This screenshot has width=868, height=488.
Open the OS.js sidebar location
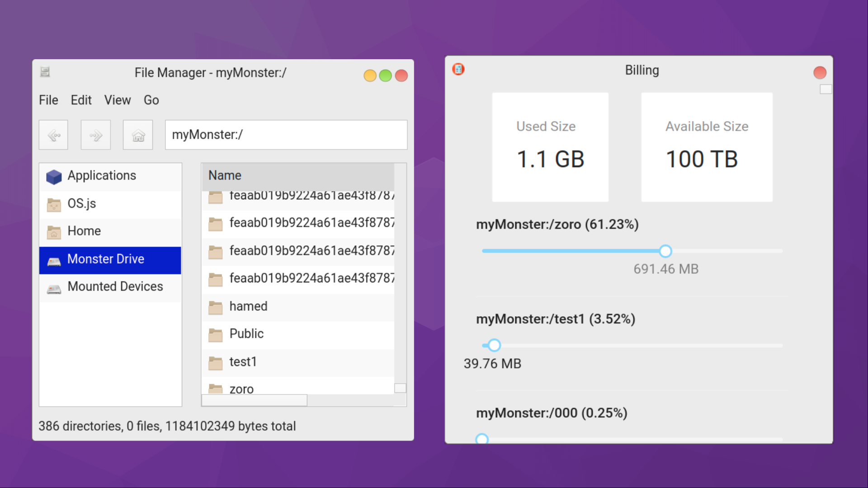[81, 204]
